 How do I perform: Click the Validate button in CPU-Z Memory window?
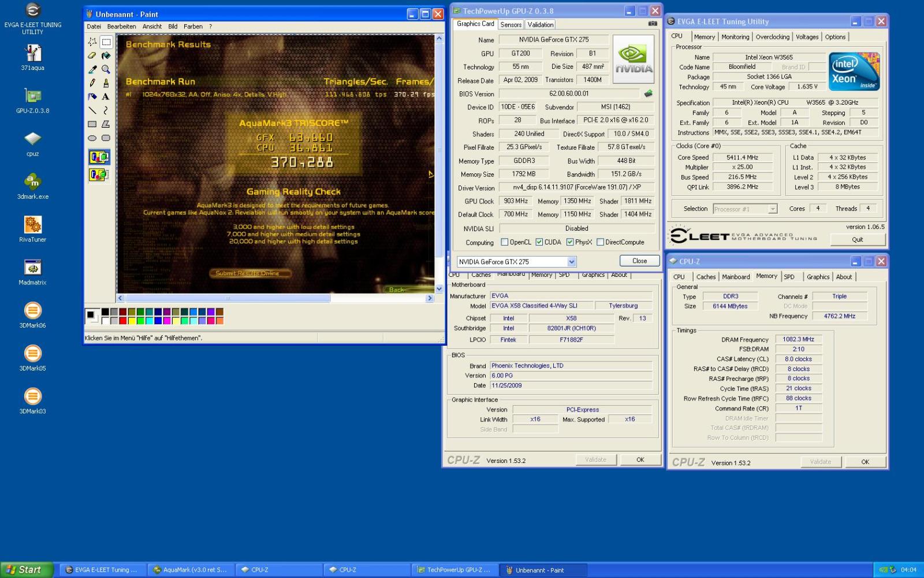821,462
